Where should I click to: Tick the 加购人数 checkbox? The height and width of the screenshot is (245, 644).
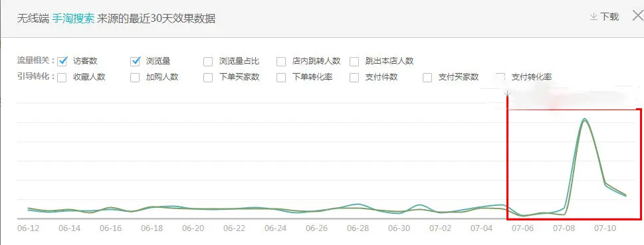pyautogui.click(x=135, y=77)
